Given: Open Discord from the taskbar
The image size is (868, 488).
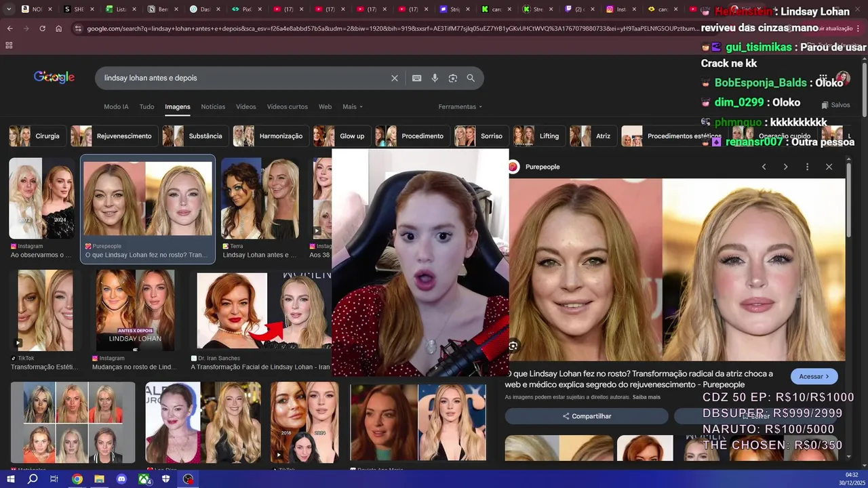Looking at the screenshot, I should tap(121, 479).
